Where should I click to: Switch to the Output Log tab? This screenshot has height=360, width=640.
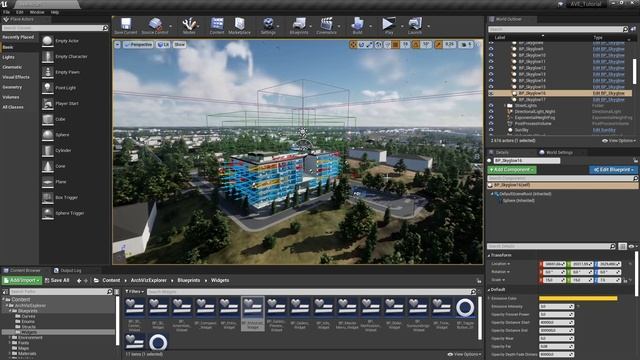(67, 270)
